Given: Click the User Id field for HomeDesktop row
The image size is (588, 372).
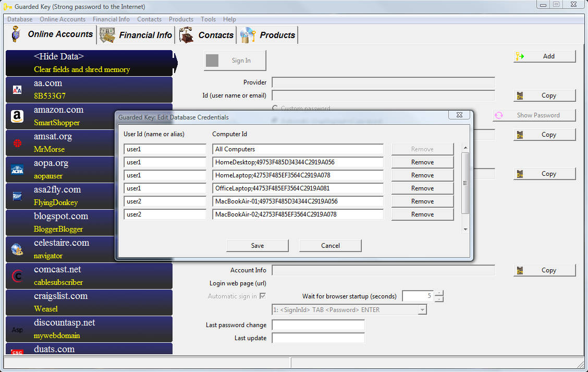Looking at the screenshot, I should pos(165,162).
